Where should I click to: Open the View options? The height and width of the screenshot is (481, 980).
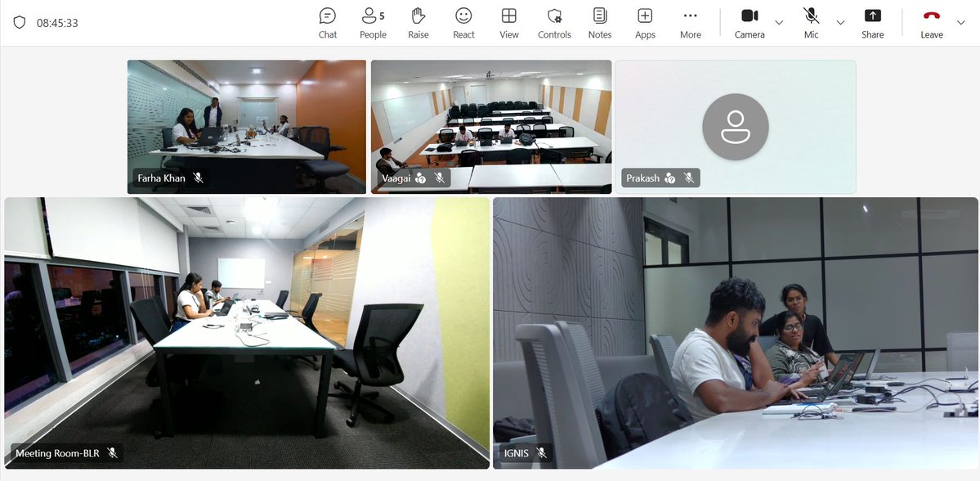[x=508, y=22]
